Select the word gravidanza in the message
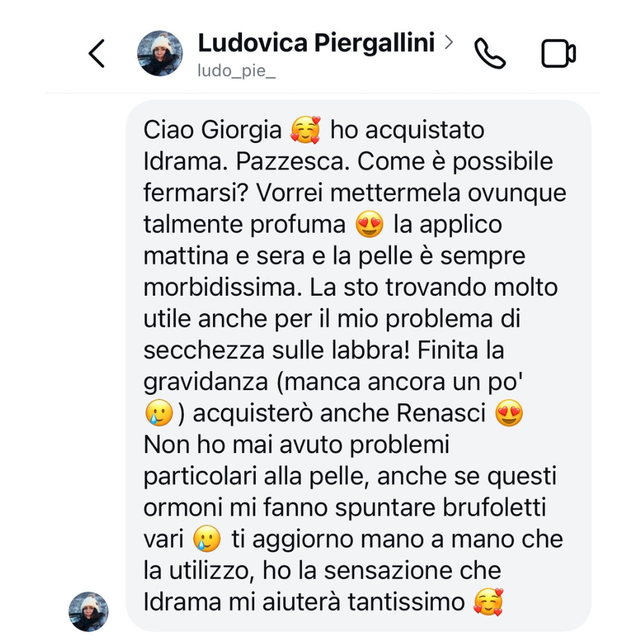Viewport: 644px width, 644px height. [x=206, y=382]
